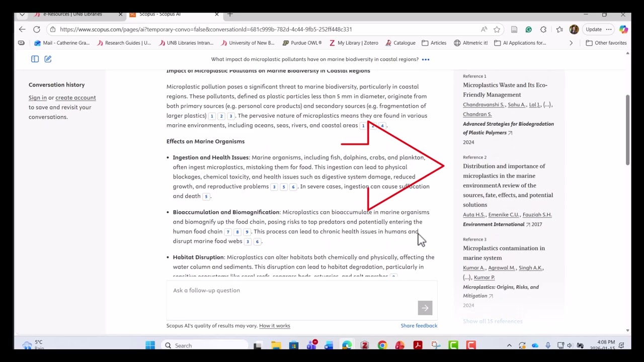Screen dimensions: 644x362
Task: Click the browser address bar URL
Action: pos(206,30)
